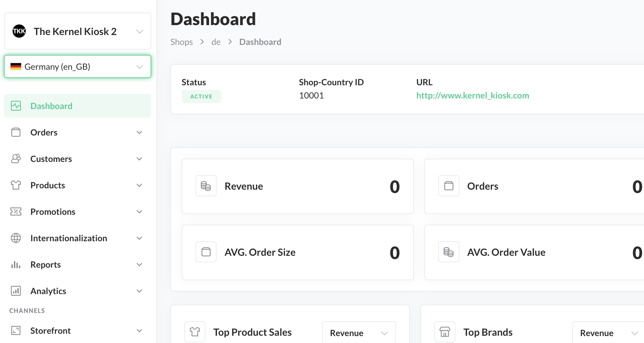
Task: Open the Germany (en_GB) country dropdown
Action: [x=77, y=67]
